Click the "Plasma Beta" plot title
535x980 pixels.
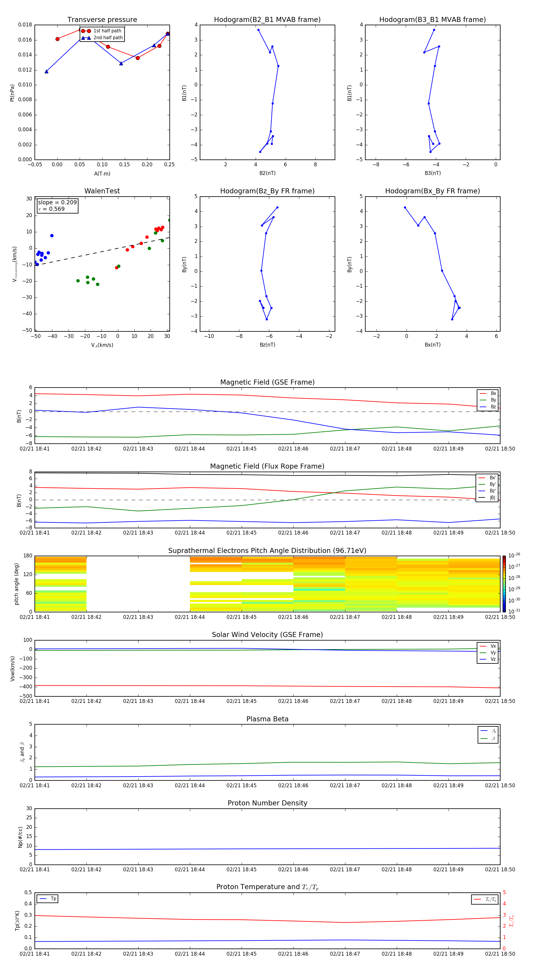click(267, 719)
